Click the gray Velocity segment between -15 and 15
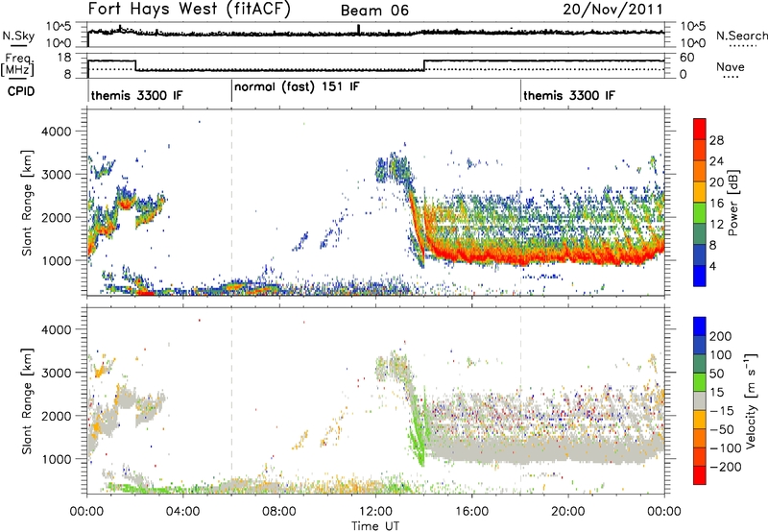The width and height of the screenshot is (768, 532). pyautogui.click(x=700, y=400)
